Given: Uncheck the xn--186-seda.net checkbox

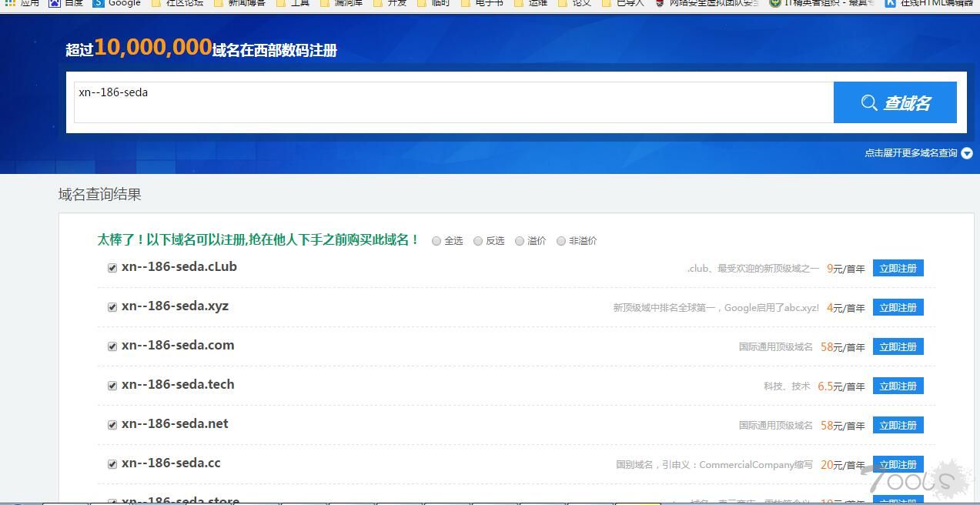Looking at the screenshot, I should tap(112, 425).
